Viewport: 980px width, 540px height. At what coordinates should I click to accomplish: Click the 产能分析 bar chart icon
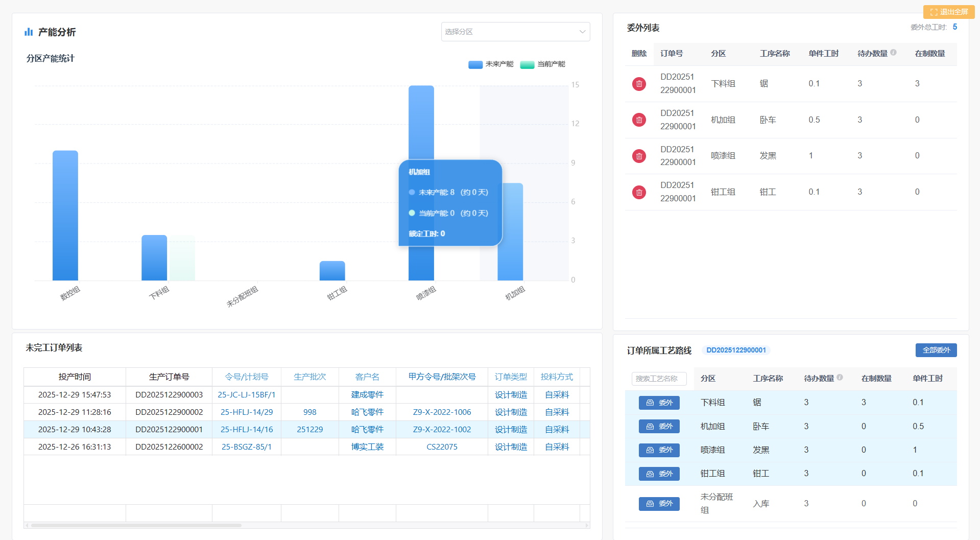(x=29, y=32)
